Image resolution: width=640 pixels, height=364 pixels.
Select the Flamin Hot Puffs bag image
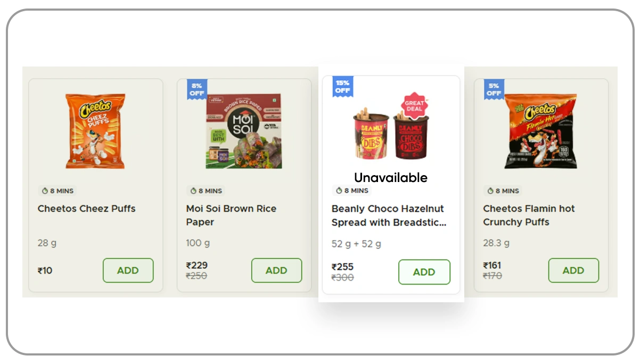[540, 130]
